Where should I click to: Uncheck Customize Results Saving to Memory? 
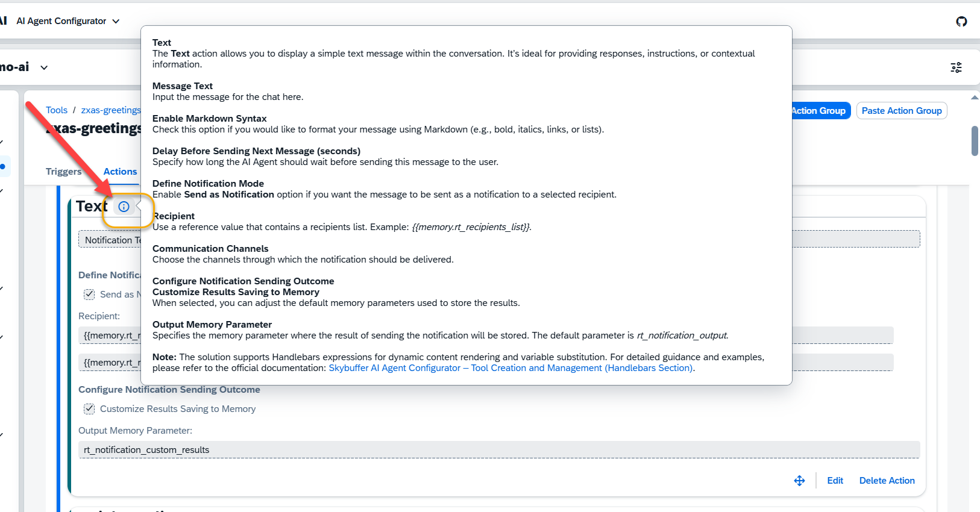pos(89,409)
